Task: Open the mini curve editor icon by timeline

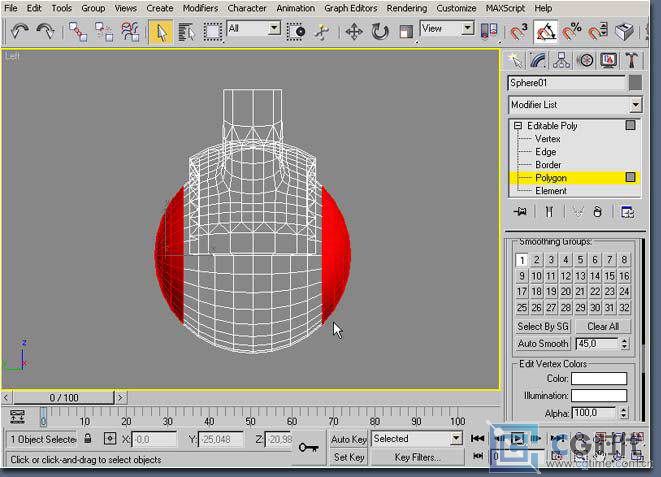Action: coord(17,416)
